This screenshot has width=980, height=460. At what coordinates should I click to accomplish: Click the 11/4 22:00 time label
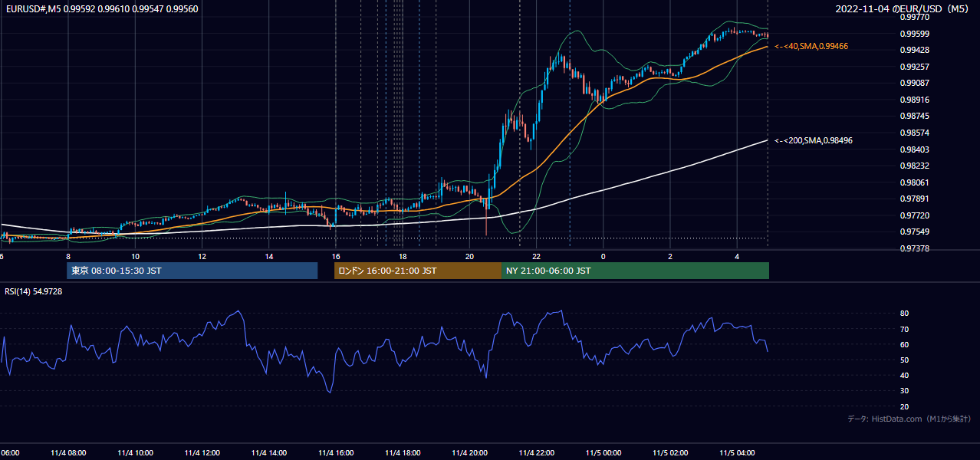coord(536,452)
